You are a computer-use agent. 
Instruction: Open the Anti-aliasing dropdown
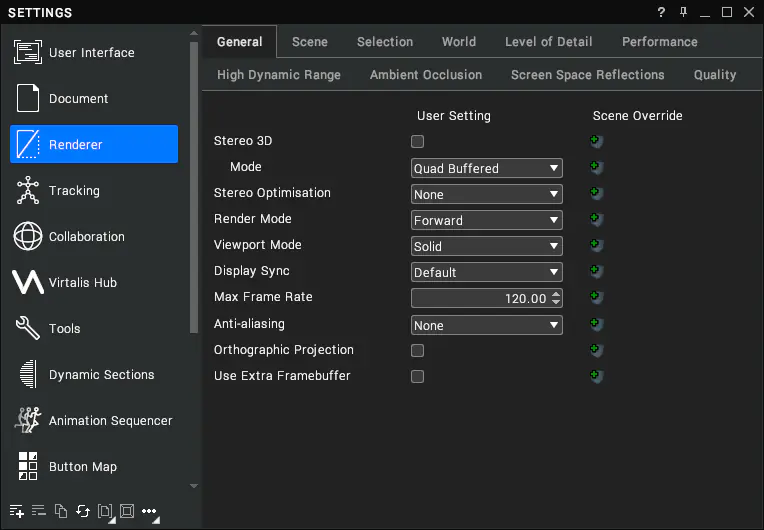click(x=487, y=325)
